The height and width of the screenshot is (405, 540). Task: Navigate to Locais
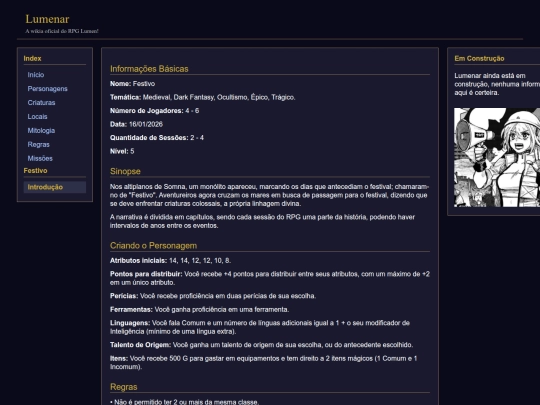(x=38, y=117)
